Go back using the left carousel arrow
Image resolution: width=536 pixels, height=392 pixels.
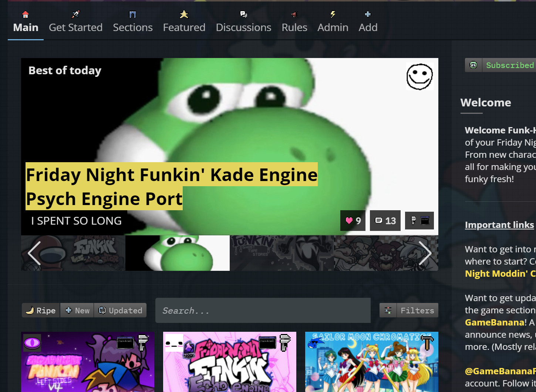(34, 253)
